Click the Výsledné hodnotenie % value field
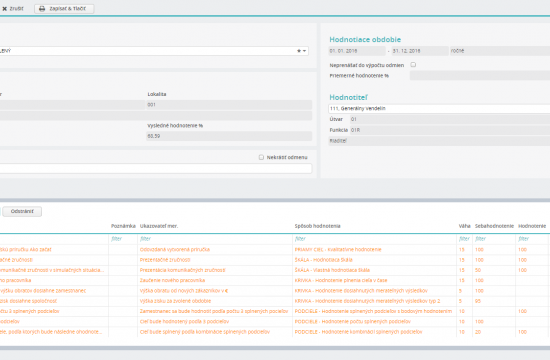550x360 pixels. click(229, 136)
